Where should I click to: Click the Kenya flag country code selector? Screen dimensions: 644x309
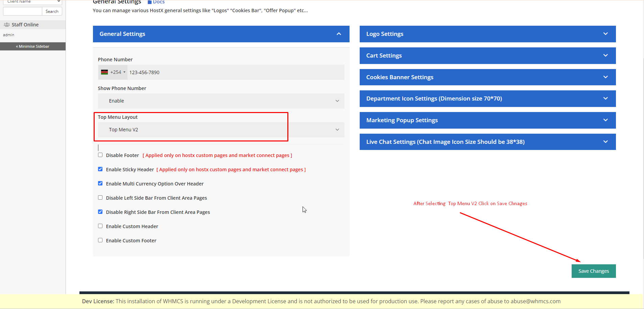click(x=113, y=72)
